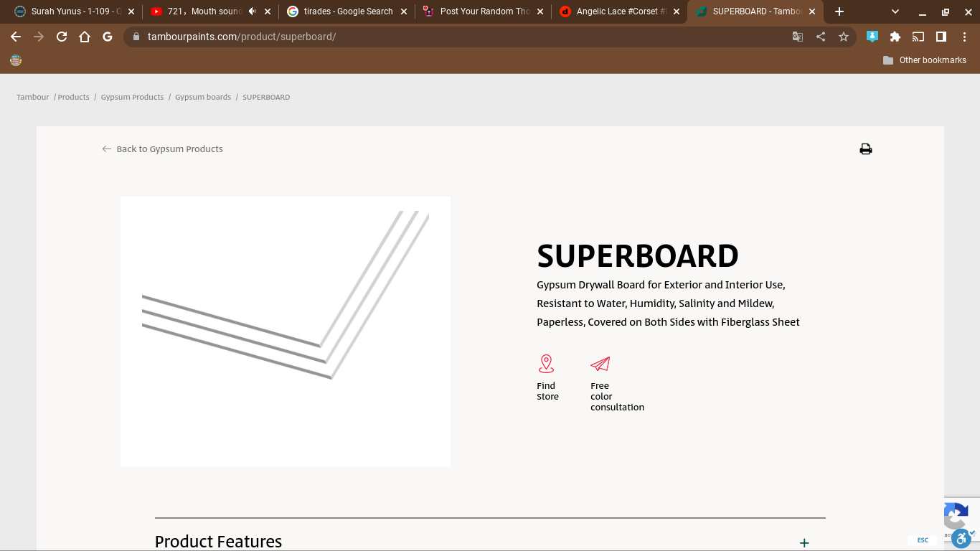Image resolution: width=980 pixels, height=551 pixels.
Task: Open the Other bookmarks folder
Action: (x=925, y=60)
